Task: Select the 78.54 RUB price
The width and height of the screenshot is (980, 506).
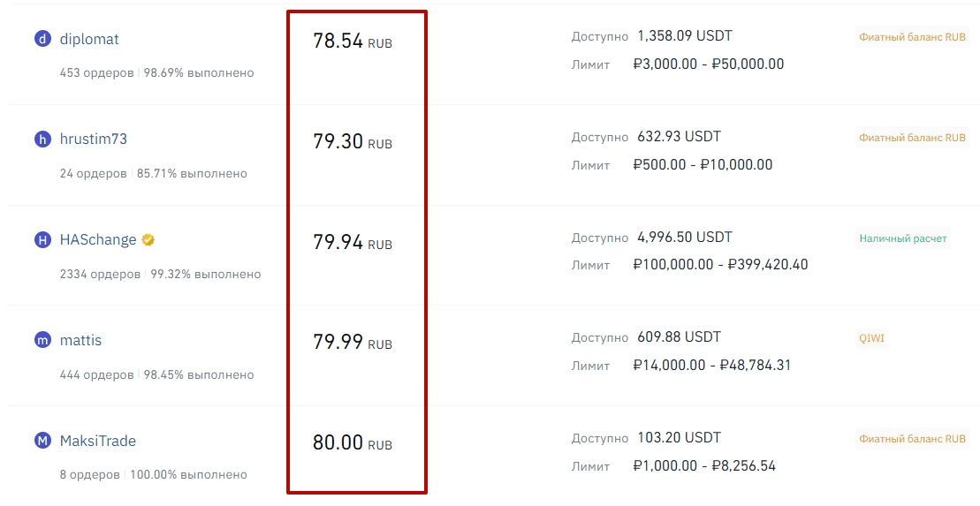Action: click(352, 42)
